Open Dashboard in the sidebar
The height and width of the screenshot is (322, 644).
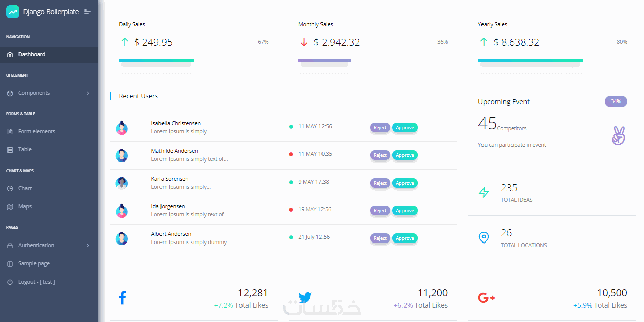(x=32, y=54)
